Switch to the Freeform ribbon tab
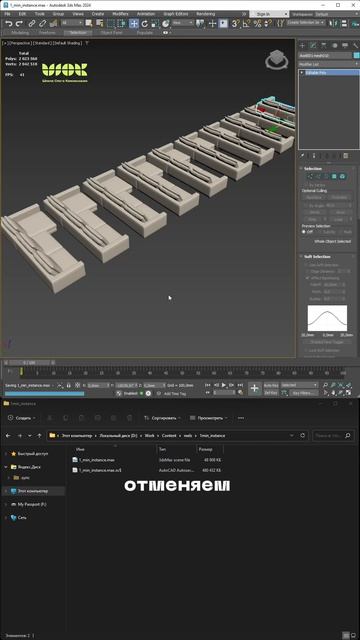Screen dimensions: 360x640 pos(48,33)
